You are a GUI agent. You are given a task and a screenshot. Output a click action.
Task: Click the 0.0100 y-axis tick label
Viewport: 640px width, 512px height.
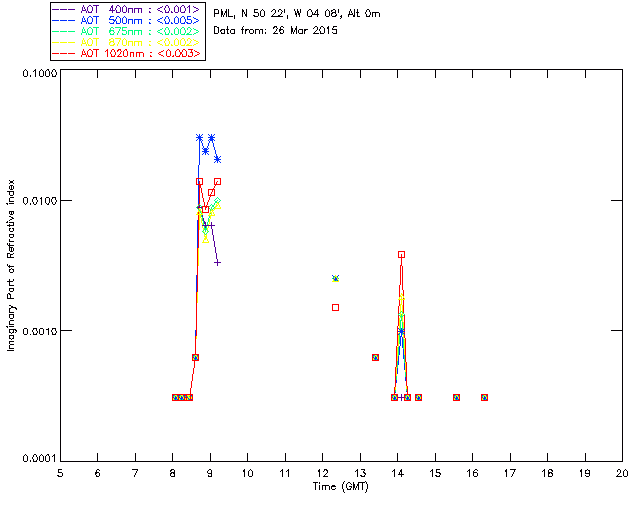click(39, 201)
